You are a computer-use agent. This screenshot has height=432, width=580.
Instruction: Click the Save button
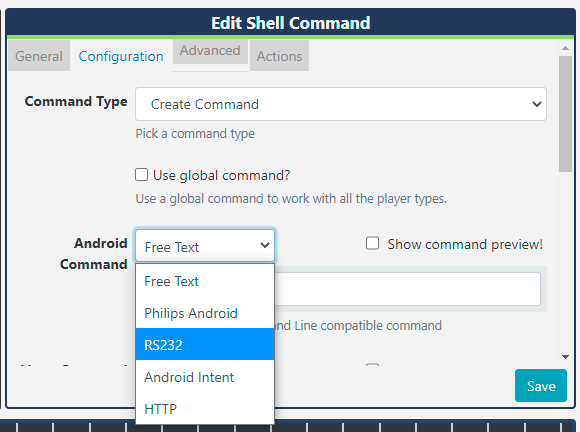click(x=540, y=385)
